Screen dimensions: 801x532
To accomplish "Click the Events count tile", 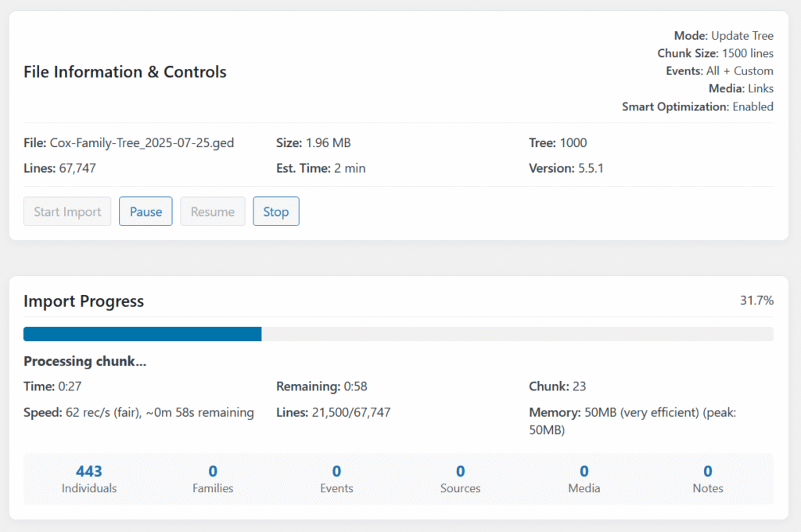I will 336,478.
